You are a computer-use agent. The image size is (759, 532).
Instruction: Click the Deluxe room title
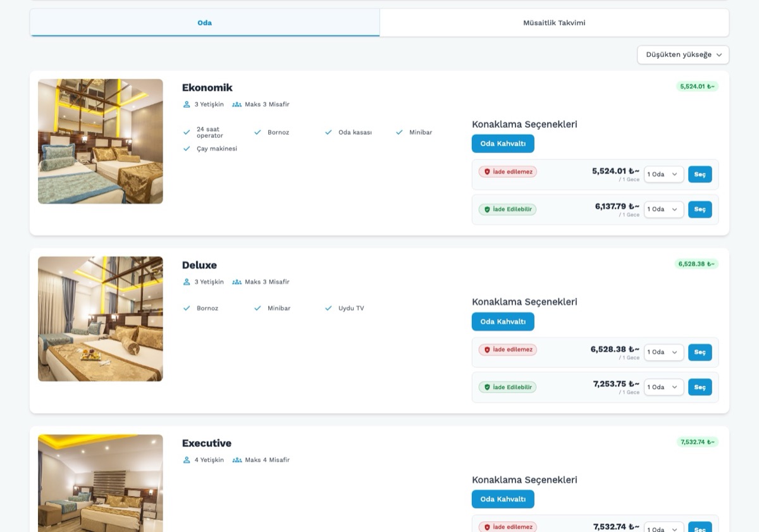[199, 265]
